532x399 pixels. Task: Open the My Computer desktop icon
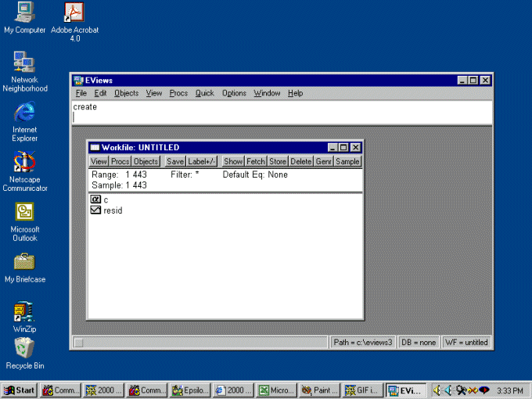[24, 13]
